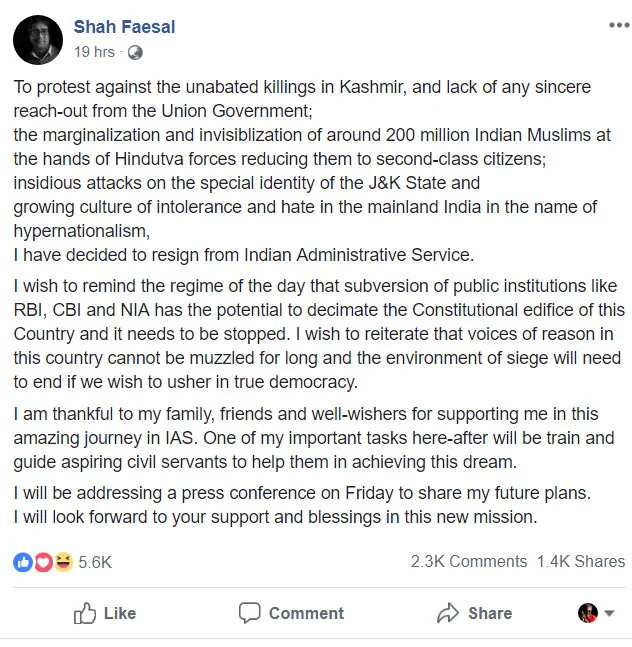The width and height of the screenshot is (632, 647).
Task: Click the thumbs-up Like icon
Action: (x=85, y=613)
